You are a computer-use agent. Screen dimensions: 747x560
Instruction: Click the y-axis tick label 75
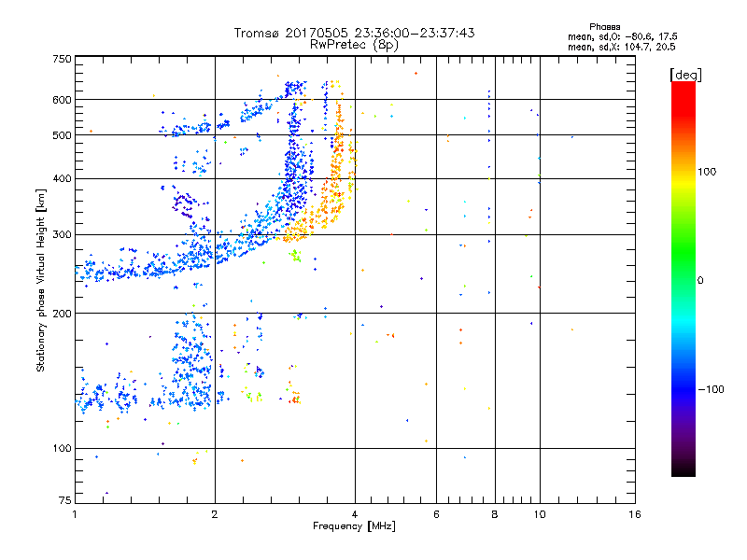[x=65, y=500]
